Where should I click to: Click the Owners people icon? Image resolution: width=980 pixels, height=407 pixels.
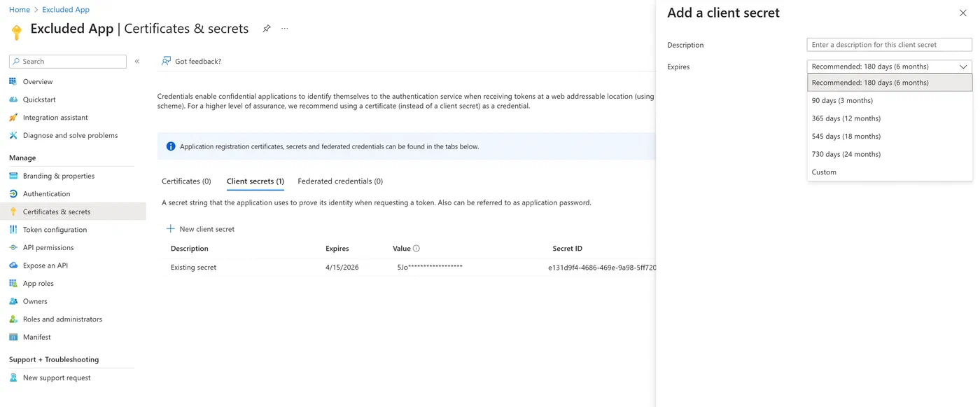pyautogui.click(x=13, y=301)
